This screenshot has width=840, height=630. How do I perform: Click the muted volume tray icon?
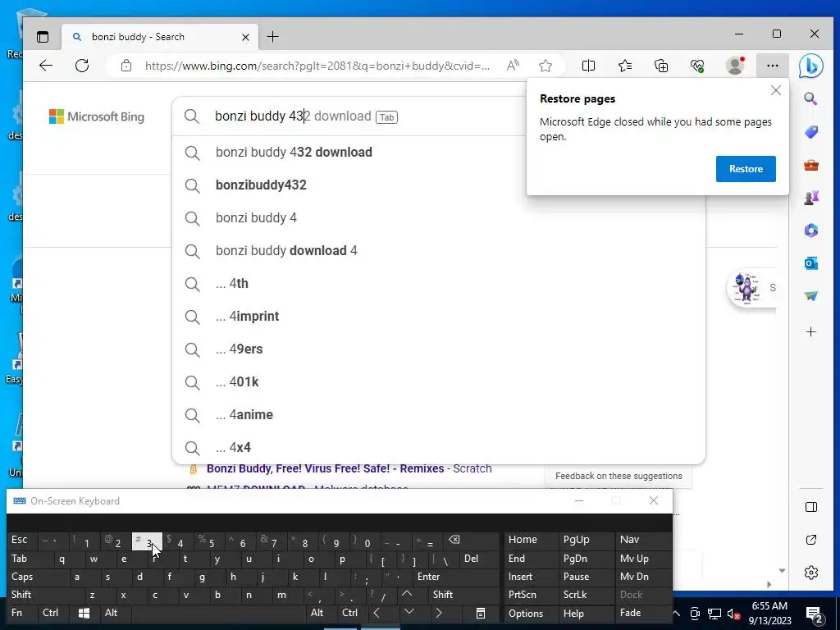pos(733,614)
